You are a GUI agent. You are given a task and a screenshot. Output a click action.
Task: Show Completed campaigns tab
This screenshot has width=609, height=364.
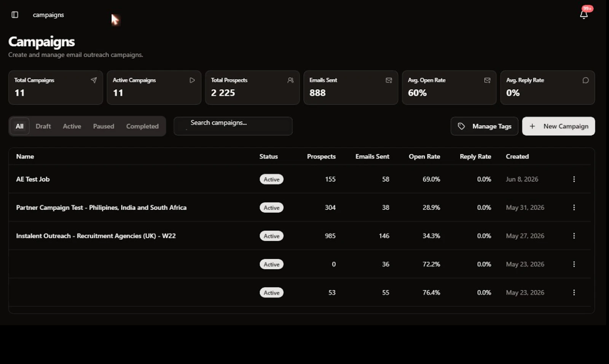pos(142,126)
